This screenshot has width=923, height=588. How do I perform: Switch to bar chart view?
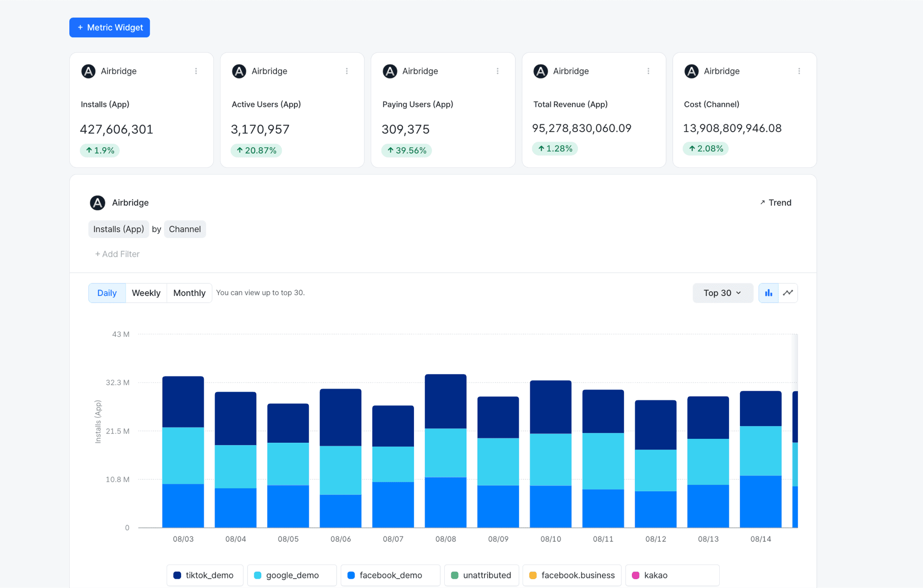tap(768, 293)
